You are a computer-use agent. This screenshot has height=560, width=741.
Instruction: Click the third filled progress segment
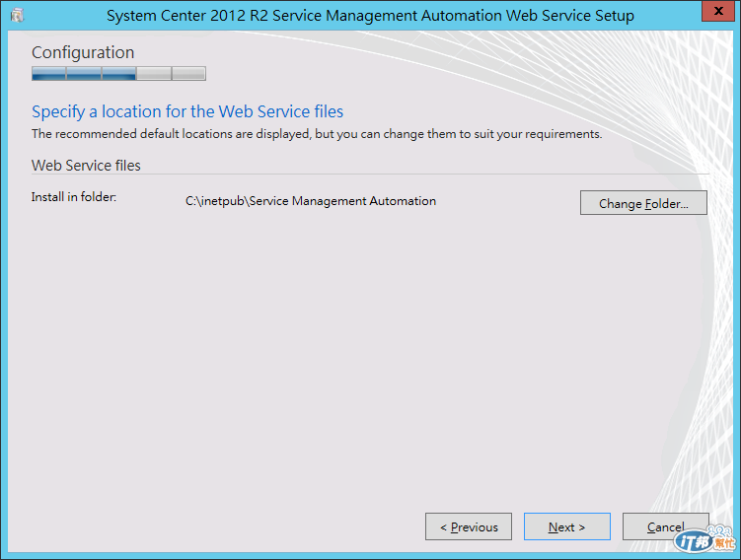(118, 74)
